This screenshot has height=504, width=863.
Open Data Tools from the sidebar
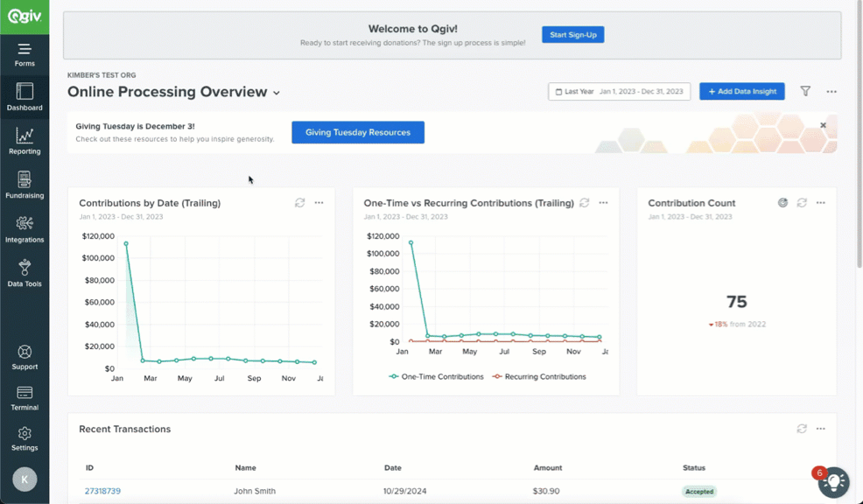(25, 274)
